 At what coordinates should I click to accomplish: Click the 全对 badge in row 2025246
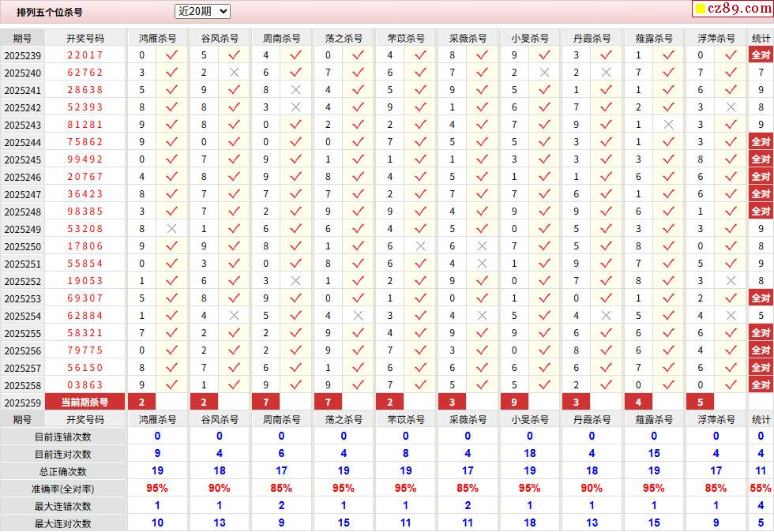[761, 177]
